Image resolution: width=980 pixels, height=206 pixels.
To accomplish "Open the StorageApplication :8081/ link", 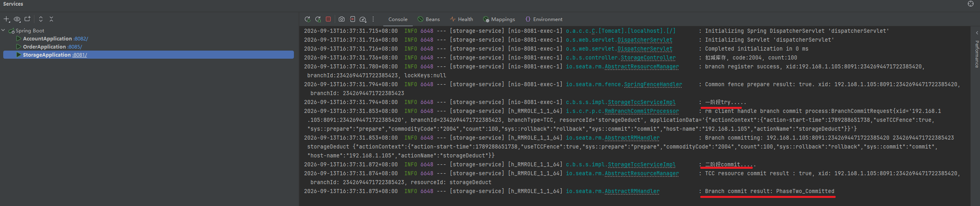I will point(80,55).
